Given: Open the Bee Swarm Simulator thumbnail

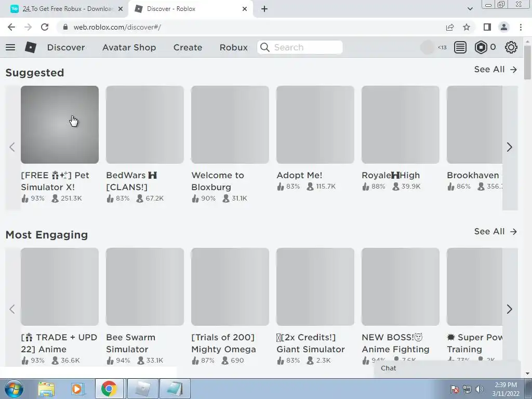Looking at the screenshot, I should [145, 287].
